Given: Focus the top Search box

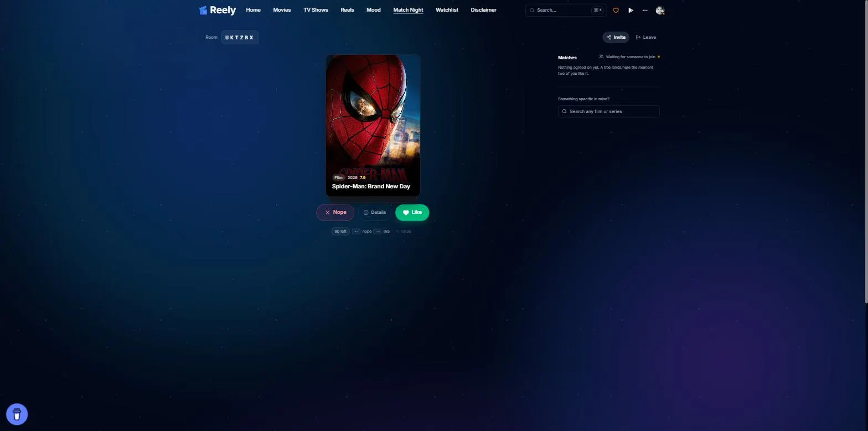Looking at the screenshot, I should coord(566,10).
